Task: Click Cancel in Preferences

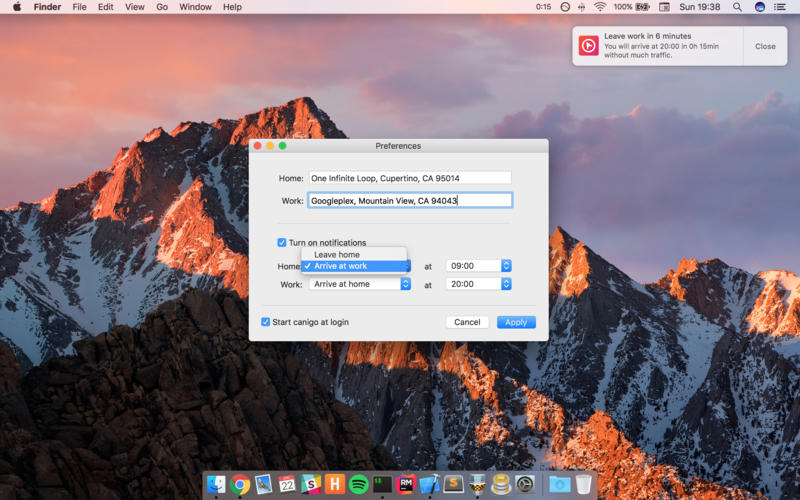Action: coord(467,322)
